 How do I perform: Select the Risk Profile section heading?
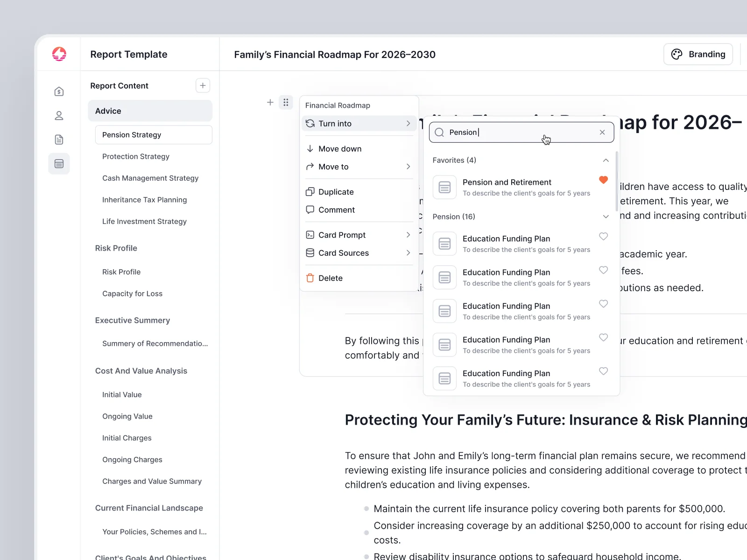(116, 248)
